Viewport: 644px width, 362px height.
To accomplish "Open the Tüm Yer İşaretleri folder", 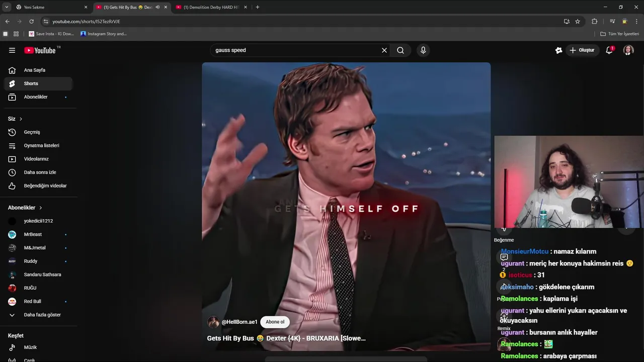I will 619,34.
